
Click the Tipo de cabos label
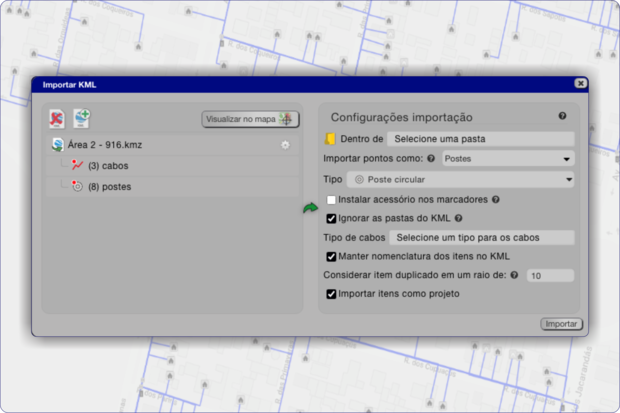point(354,238)
